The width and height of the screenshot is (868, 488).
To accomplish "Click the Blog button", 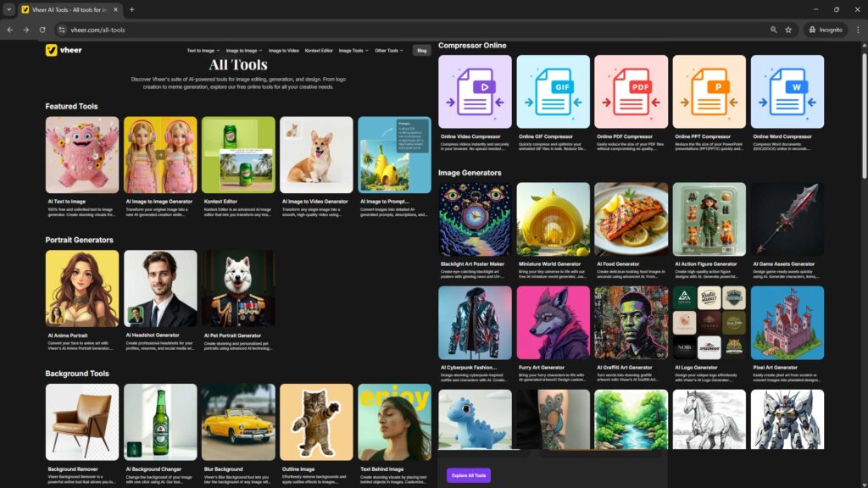I will click(421, 51).
